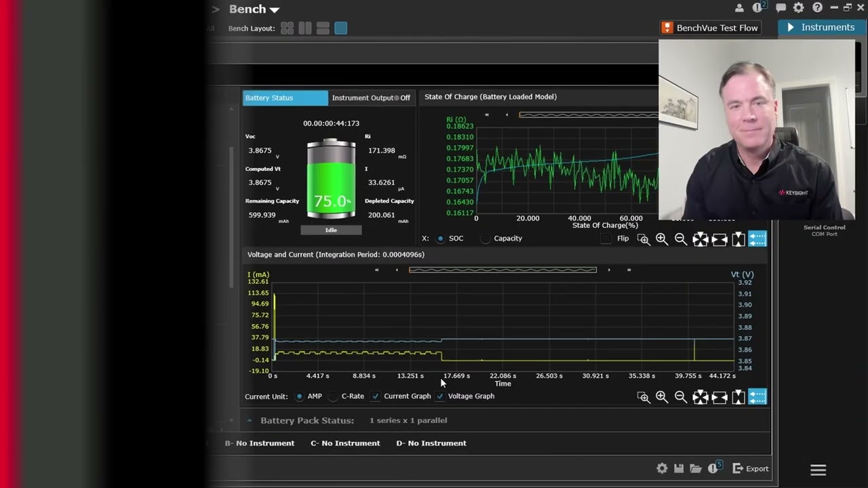
Task: Switch to the Battery Status tab
Action: click(x=285, y=98)
